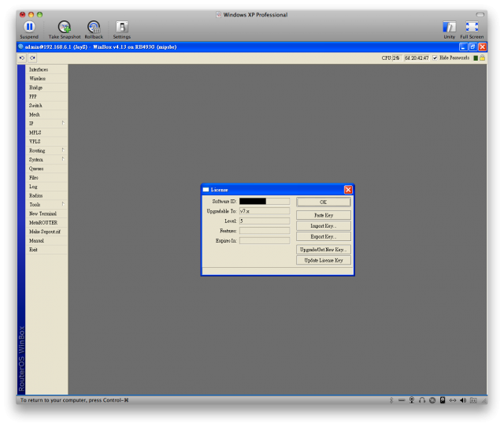This screenshot has width=504, height=427.
Task: Click the network arrows status icon
Action: click(x=453, y=400)
